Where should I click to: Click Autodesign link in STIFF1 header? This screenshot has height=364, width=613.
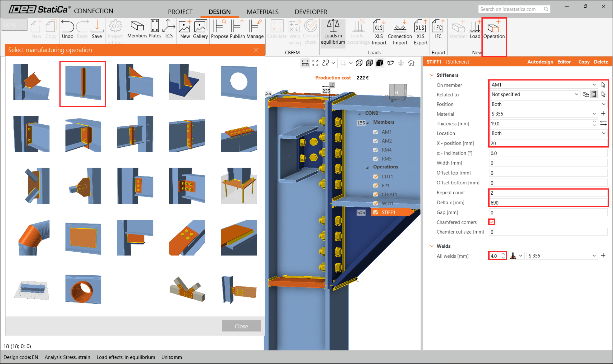coord(540,62)
